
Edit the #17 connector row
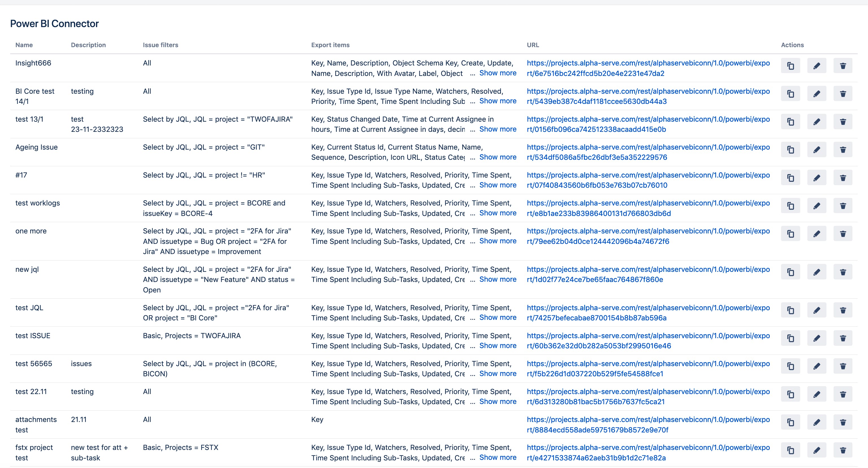coord(816,178)
